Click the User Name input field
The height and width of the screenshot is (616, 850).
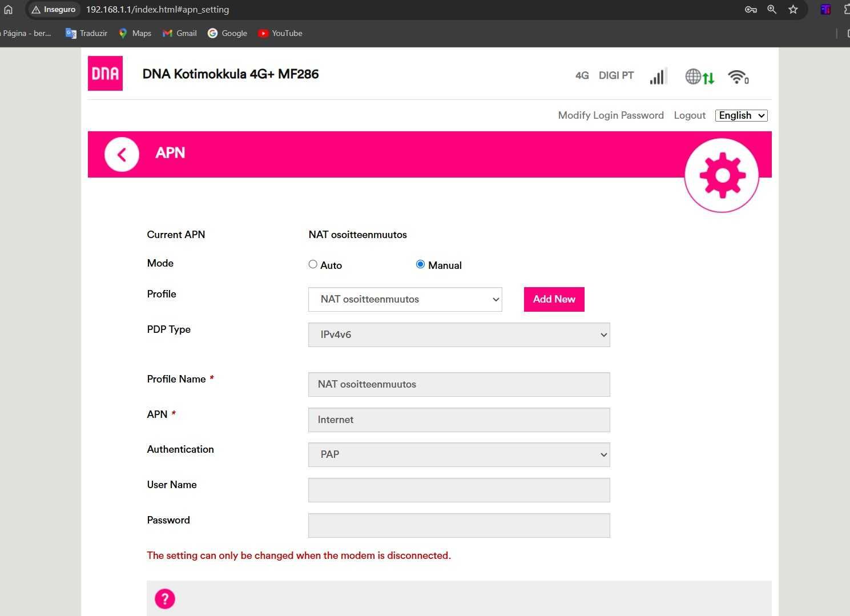pos(459,490)
